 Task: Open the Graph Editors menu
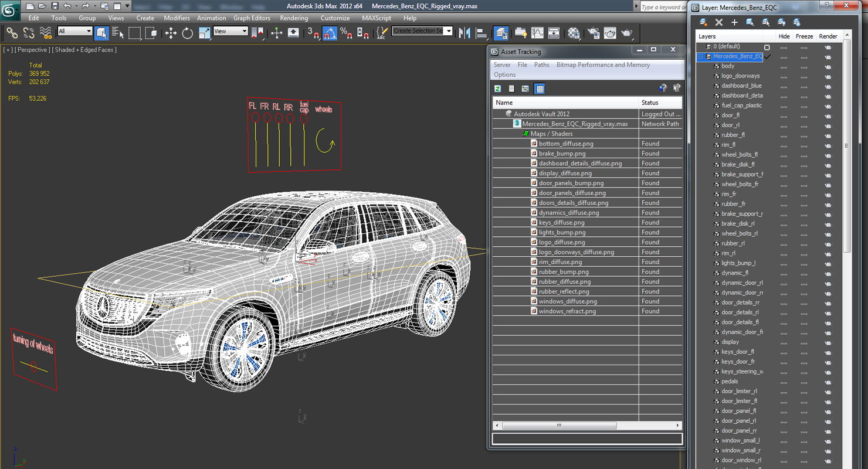252,18
